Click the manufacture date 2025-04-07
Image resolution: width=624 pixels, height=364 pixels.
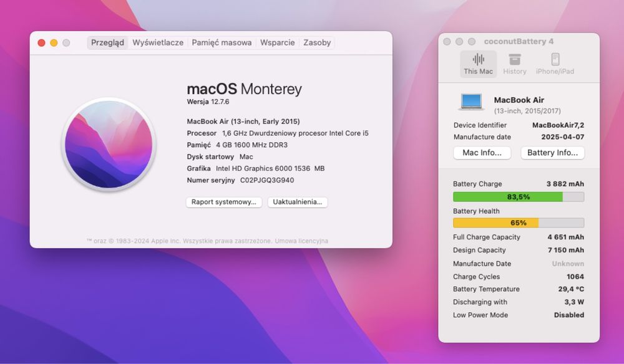tap(563, 136)
